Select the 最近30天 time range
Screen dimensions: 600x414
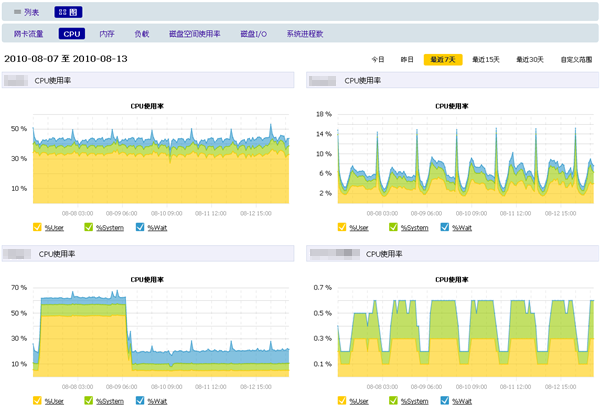[530, 59]
